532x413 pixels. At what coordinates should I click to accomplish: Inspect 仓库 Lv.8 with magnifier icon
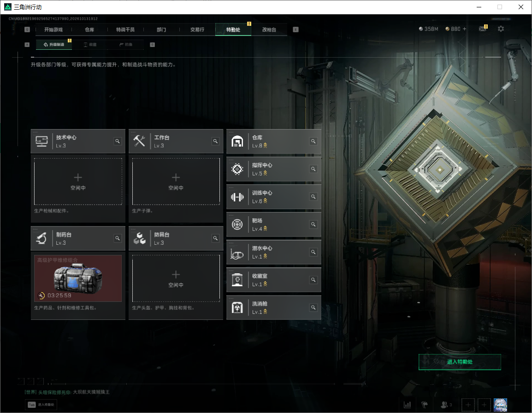pyautogui.click(x=313, y=141)
